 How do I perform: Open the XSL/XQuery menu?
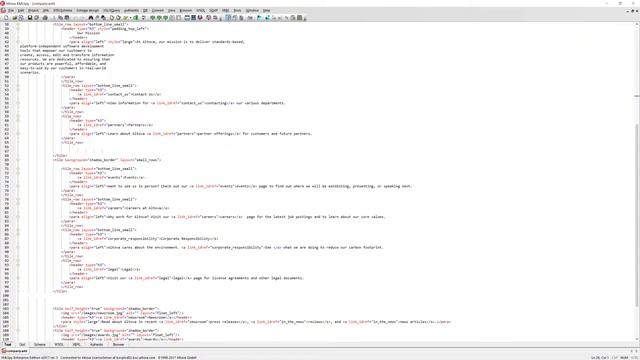[x=111, y=10]
